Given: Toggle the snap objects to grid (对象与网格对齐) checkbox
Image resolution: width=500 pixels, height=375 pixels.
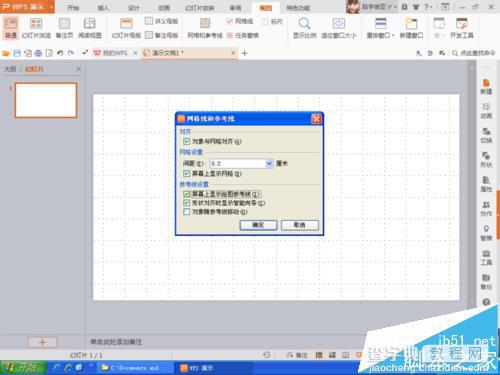Looking at the screenshot, I should pos(187,141).
